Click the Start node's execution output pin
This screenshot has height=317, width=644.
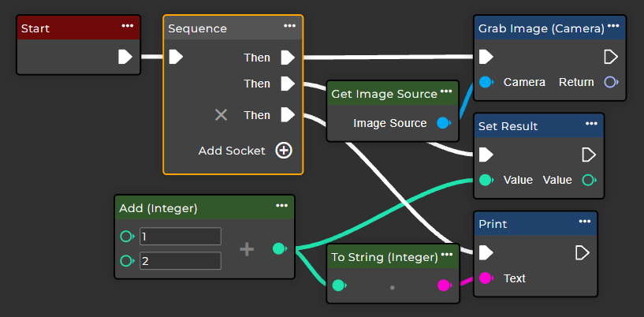(125, 57)
